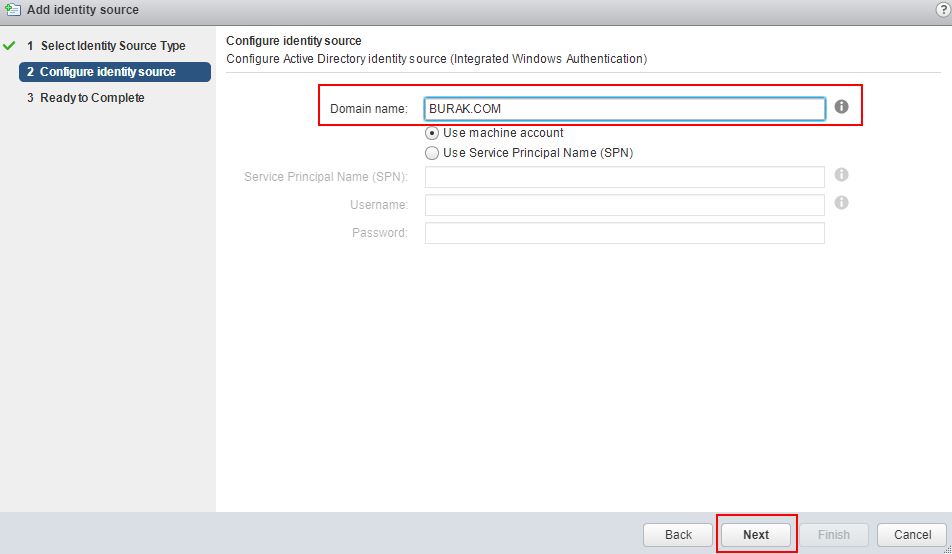This screenshot has height=554, width=952.
Task: Open step 2 Configure identity source
Action: click(115, 72)
